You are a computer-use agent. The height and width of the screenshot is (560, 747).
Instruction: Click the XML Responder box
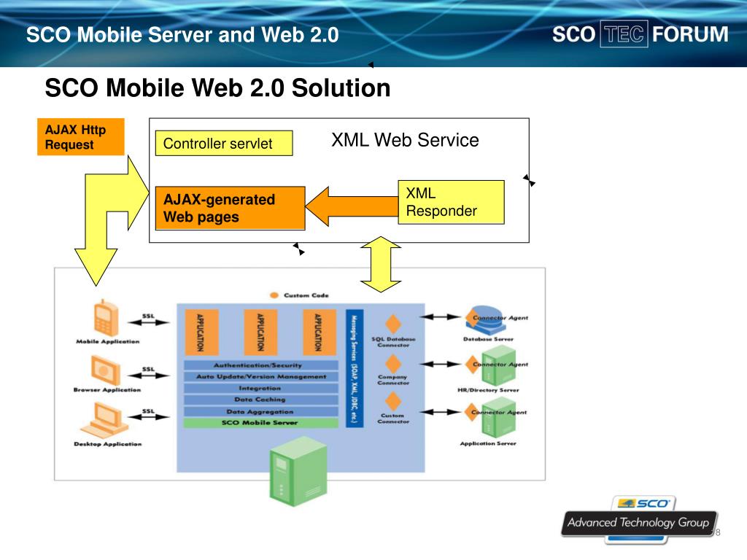[451, 202]
